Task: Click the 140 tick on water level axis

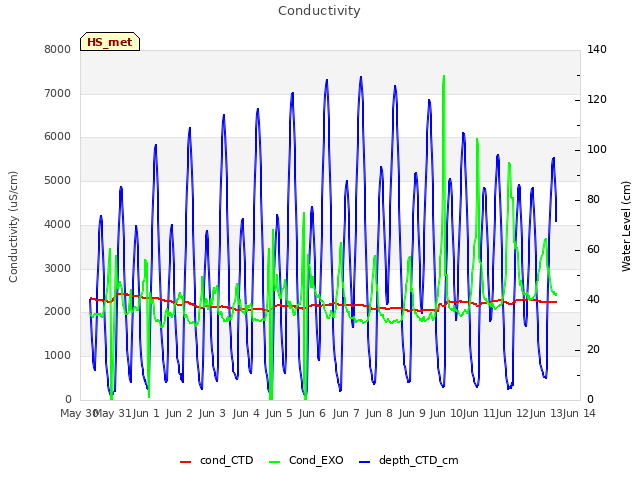Action: coord(597,49)
